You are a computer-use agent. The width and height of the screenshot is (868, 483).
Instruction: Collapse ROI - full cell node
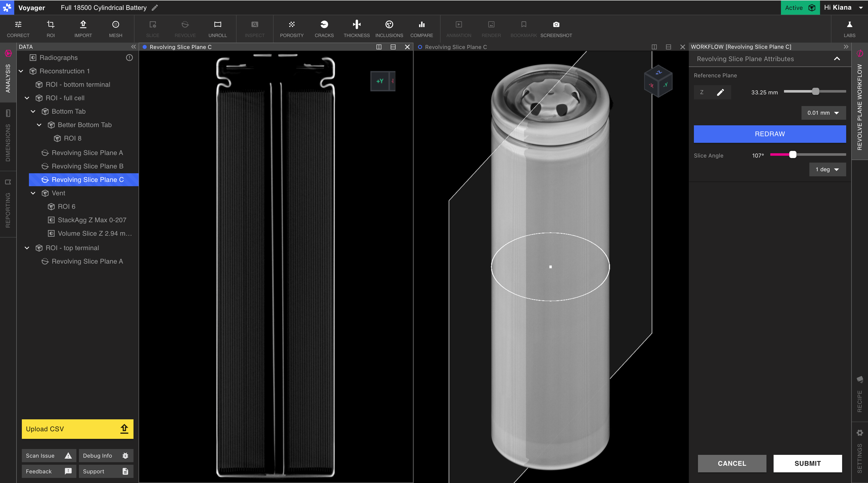tap(27, 98)
